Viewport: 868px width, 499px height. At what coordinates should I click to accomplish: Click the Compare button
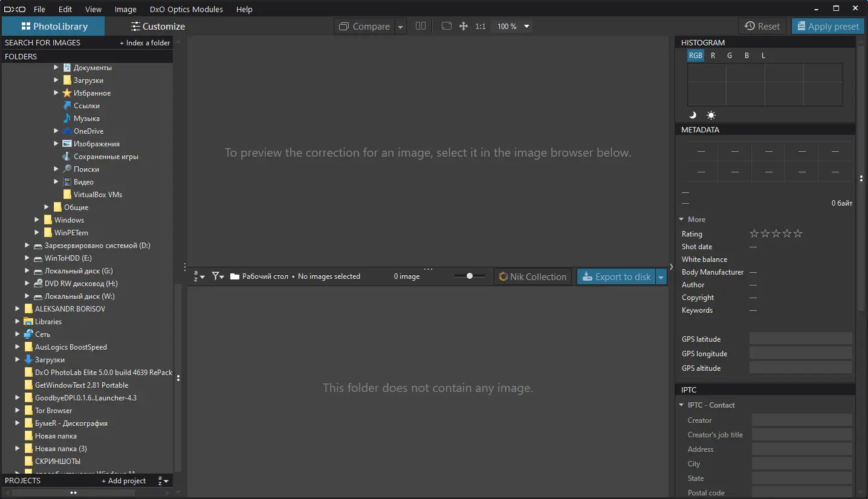364,27
